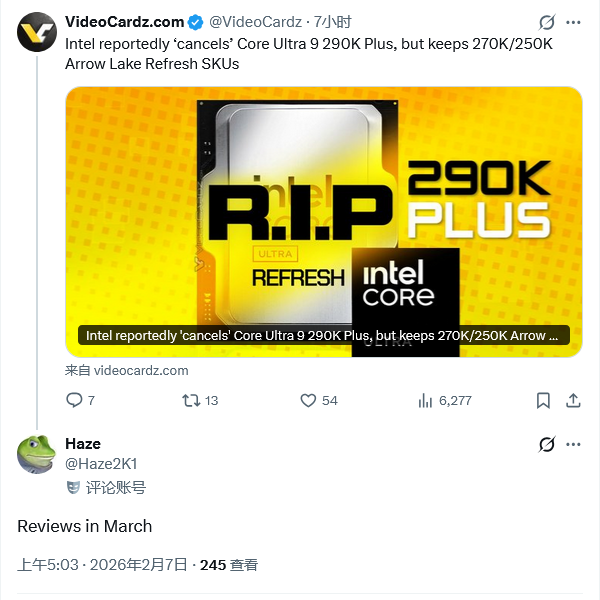
Task: Open the @VideoCardz handle link
Action: [254, 22]
